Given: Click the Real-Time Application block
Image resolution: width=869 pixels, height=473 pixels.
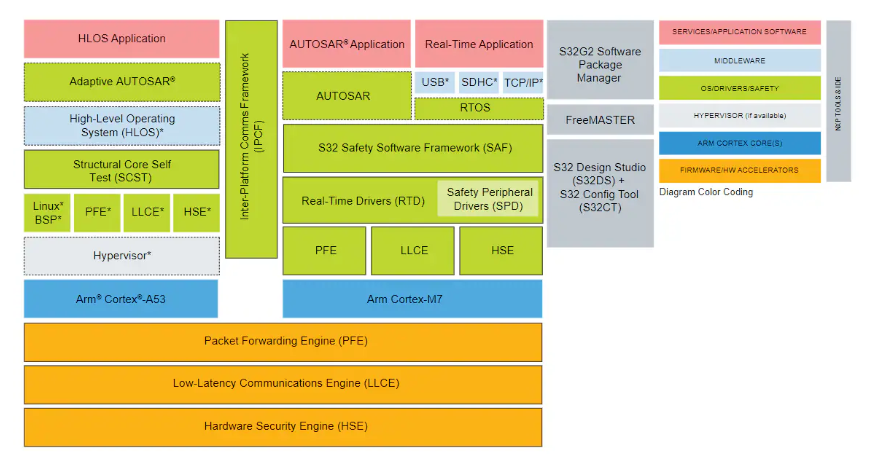Looking at the screenshot, I should tap(479, 44).
